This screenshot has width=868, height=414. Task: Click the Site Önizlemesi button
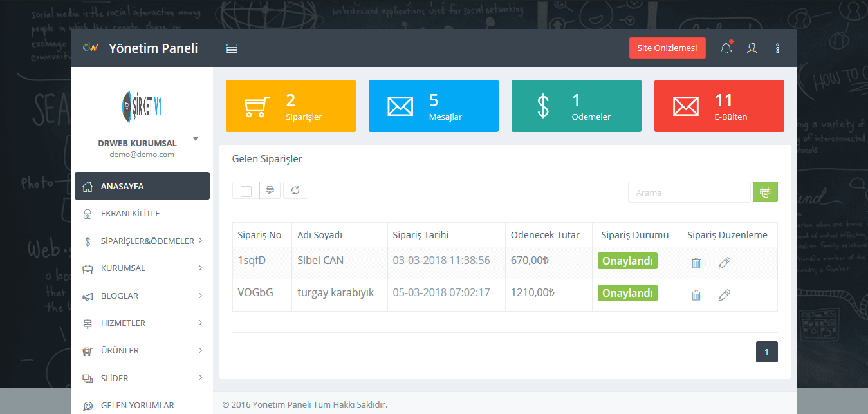tap(667, 48)
